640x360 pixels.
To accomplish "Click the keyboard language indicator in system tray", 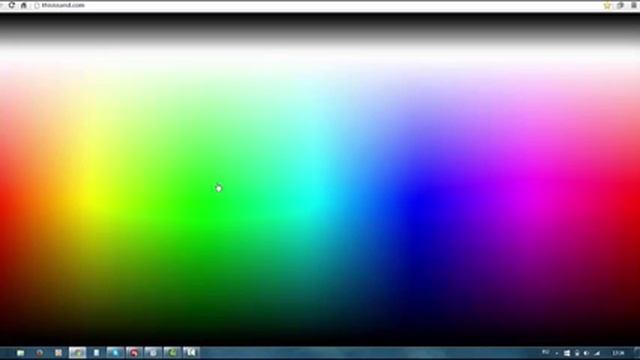I will (x=546, y=353).
